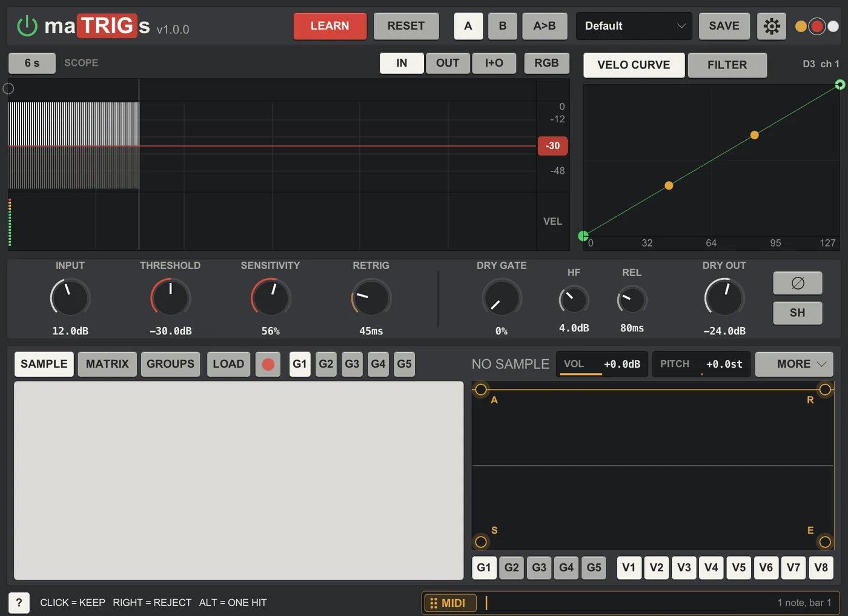Open settings with the gear icon

tap(772, 26)
